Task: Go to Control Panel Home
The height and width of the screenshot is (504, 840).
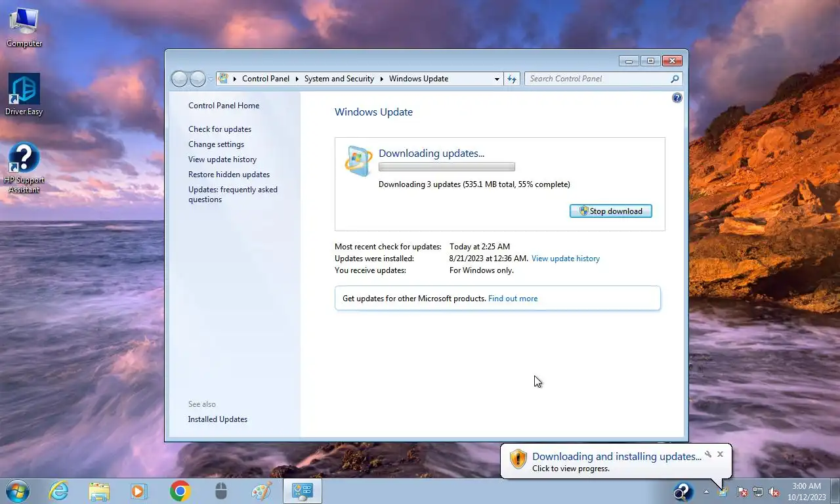Action: (x=224, y=106)
